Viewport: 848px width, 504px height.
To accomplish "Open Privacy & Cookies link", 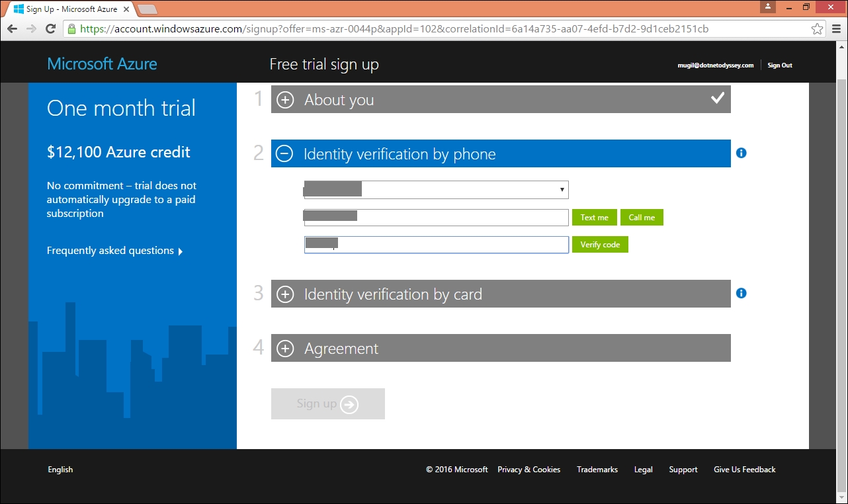I will [529, 470].
